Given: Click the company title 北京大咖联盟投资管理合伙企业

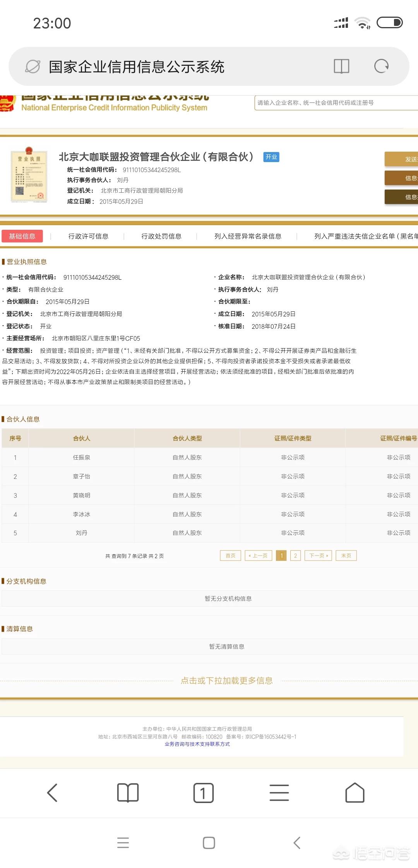Looking at the screenshot, I should pos(156,157).
